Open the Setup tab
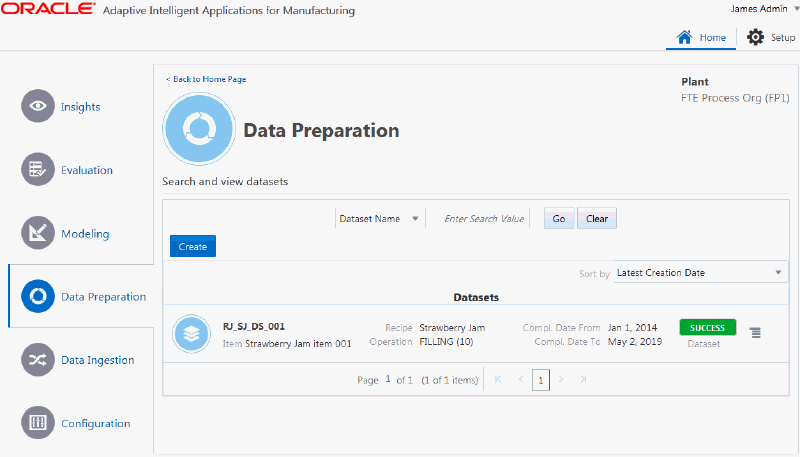The width and height of the screenshot is (800, 457). [770, 37]
